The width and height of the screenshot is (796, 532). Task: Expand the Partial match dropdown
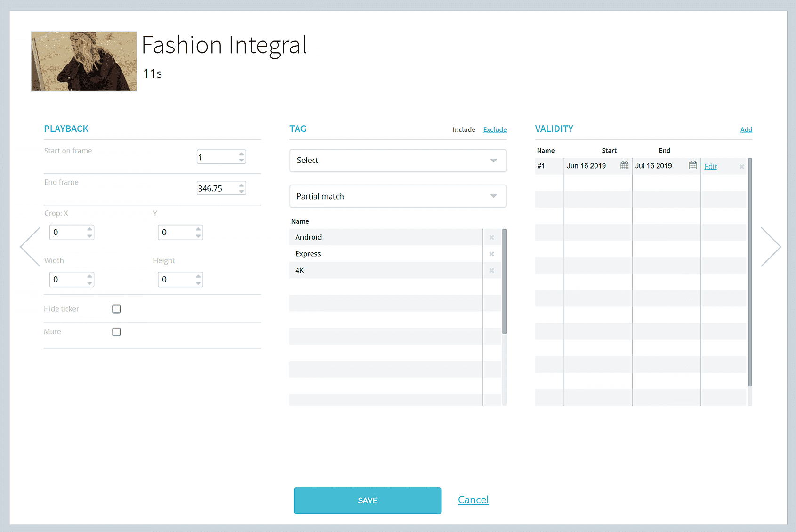(397, 196)
